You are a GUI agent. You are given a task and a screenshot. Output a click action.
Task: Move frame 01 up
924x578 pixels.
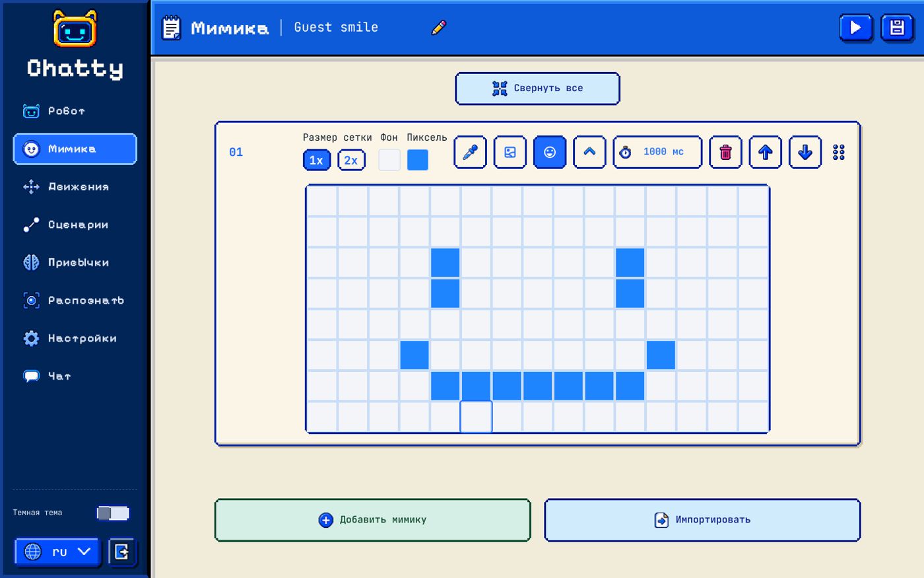766,152
